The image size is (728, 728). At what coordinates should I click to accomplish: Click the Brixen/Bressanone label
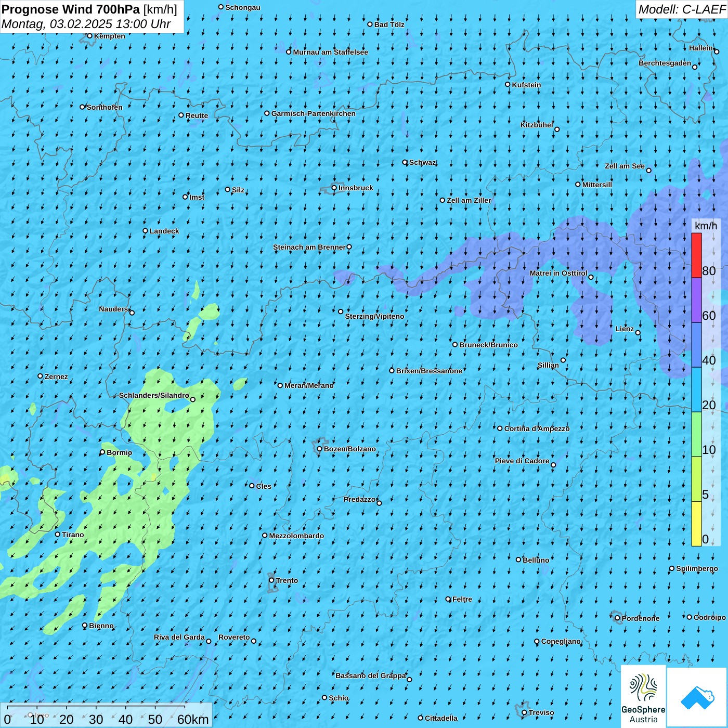(x=429, y=371)
